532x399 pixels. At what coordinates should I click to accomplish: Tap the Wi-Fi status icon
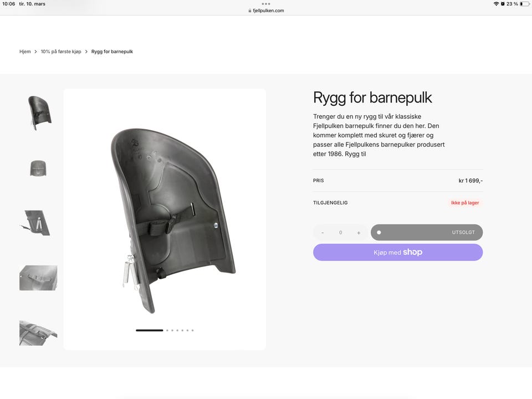(496, 4)
